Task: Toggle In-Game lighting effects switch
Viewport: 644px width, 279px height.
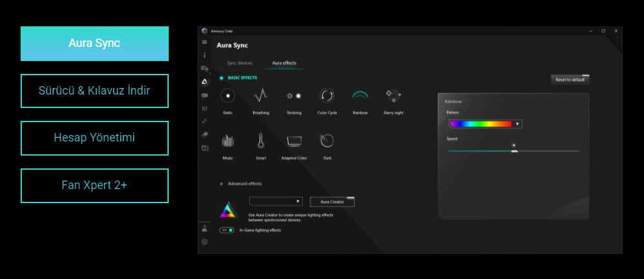Action: [x=226, y=230]
